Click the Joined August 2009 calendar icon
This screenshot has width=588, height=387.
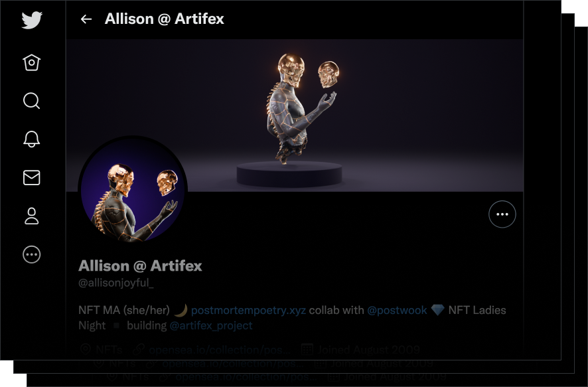307,350
